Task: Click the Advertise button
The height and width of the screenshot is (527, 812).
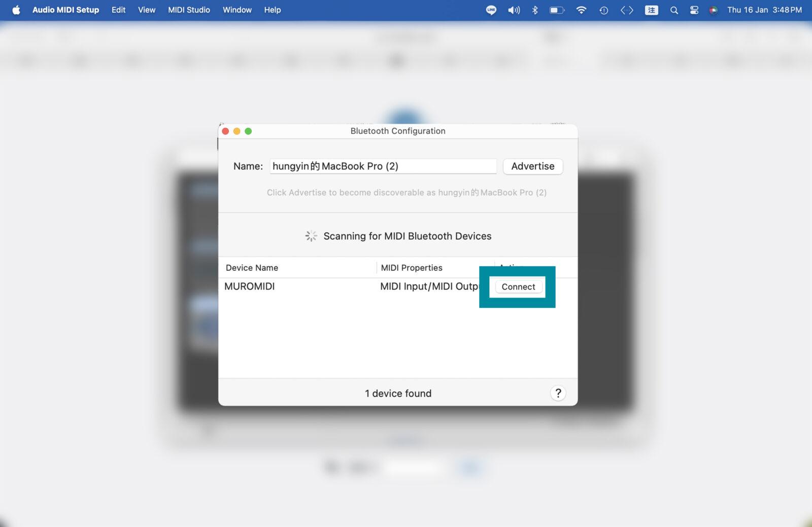Action: (x=532, y=166)
